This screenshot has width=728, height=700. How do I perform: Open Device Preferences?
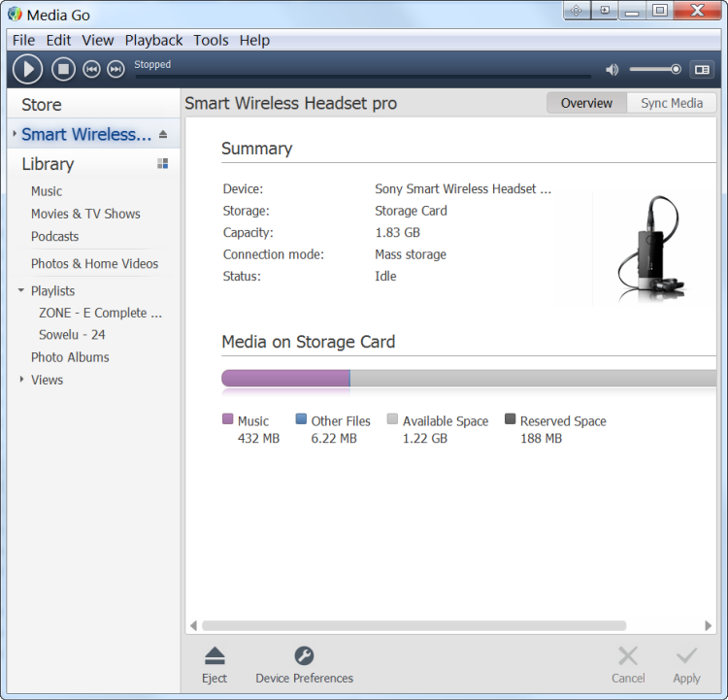[304, 665]
